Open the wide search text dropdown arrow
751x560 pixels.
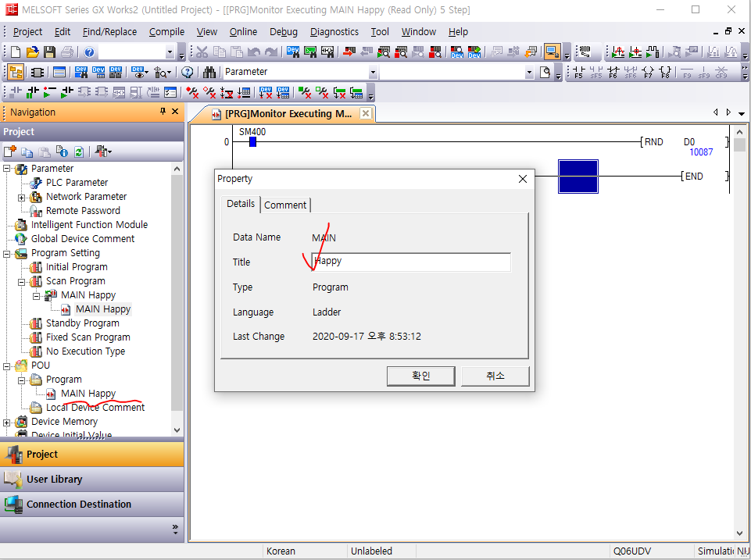(x=529, y=73)
